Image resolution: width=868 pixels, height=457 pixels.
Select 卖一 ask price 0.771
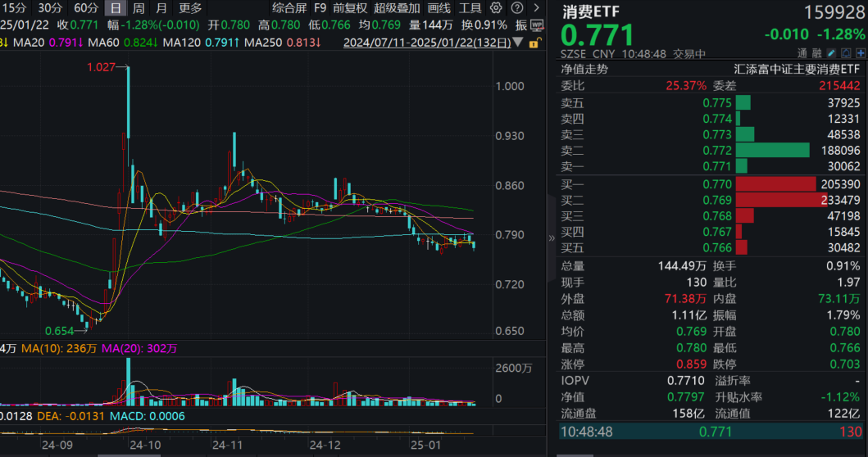[717, 166]
